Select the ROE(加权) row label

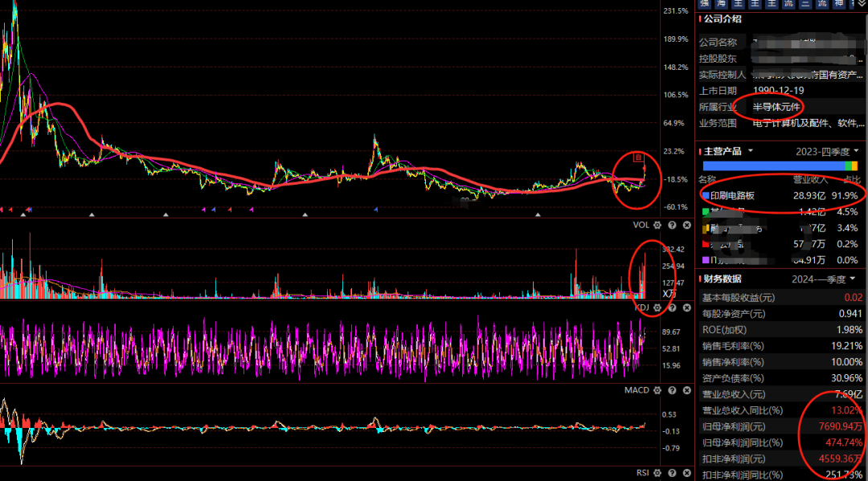point(724,330)
